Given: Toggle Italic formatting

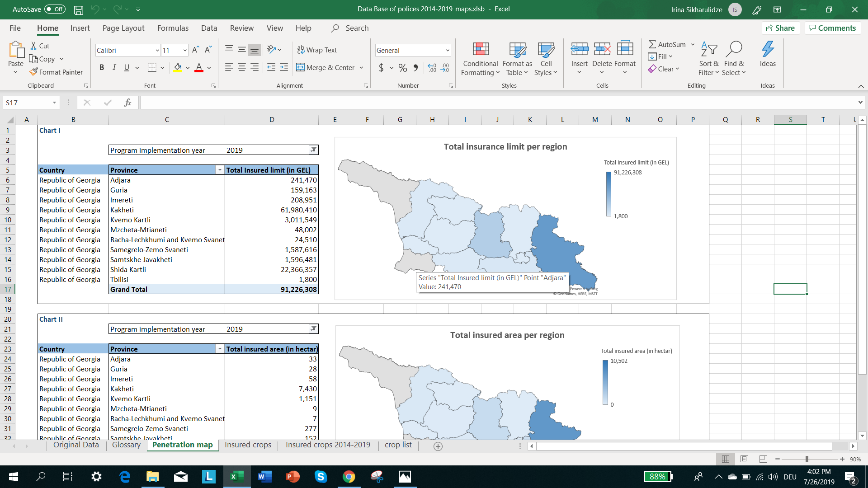Looking at the screenshot, I should coord(114,67).
